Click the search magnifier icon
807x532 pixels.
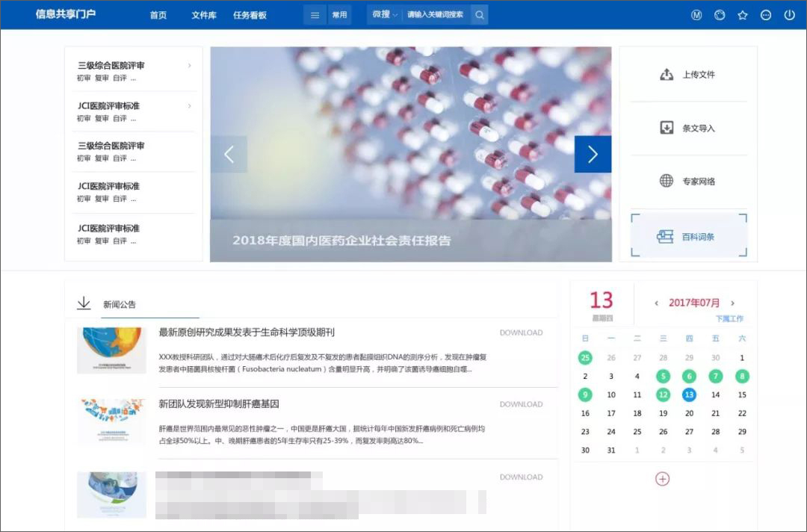(x=479, y=15)
